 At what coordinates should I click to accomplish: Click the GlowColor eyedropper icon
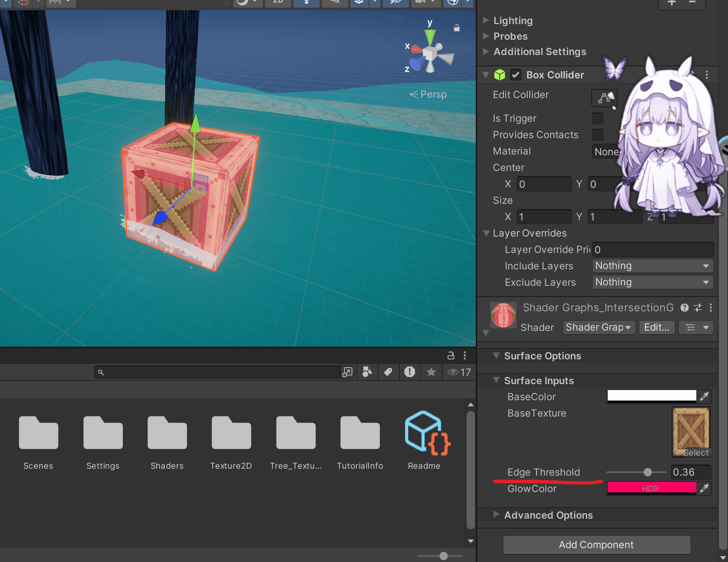pyautogui.click(x=704, y=488)
